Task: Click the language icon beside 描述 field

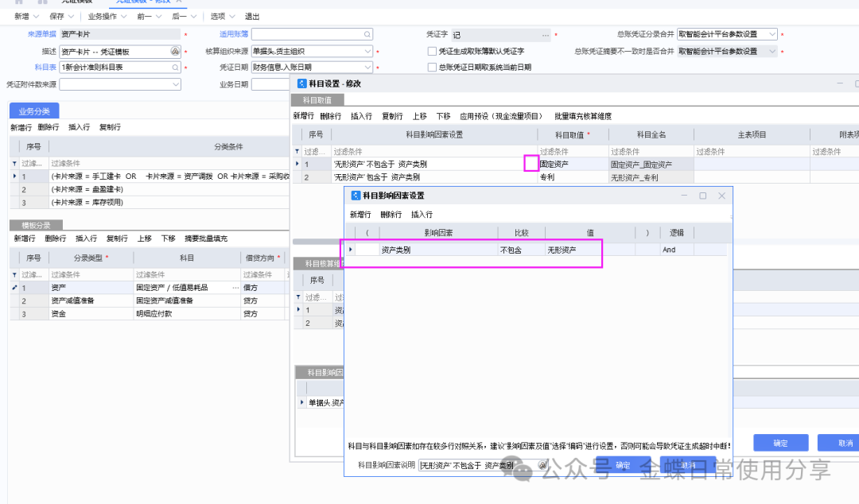Action: click(176, 52)
